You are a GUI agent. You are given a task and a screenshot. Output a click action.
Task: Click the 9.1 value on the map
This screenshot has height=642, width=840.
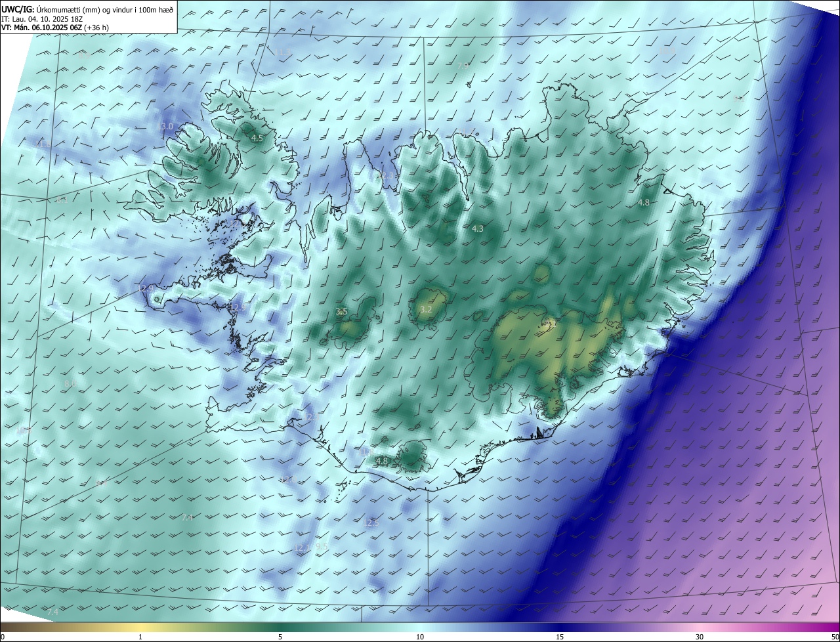(740, 98)
